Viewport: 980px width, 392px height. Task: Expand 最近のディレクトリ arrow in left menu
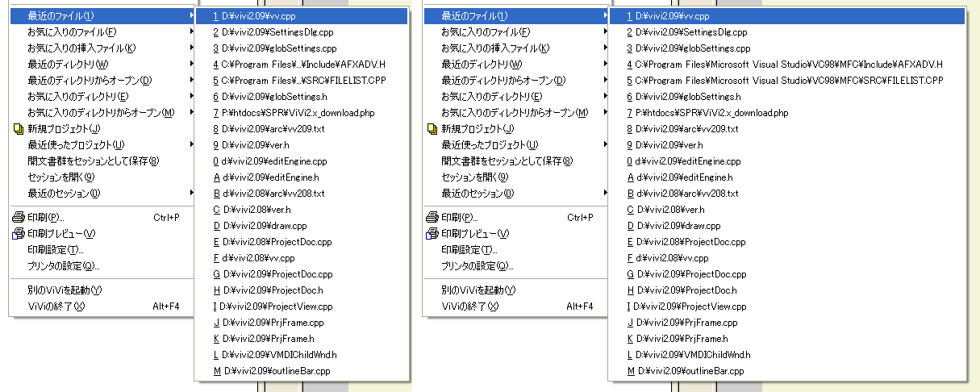[191, 65]
